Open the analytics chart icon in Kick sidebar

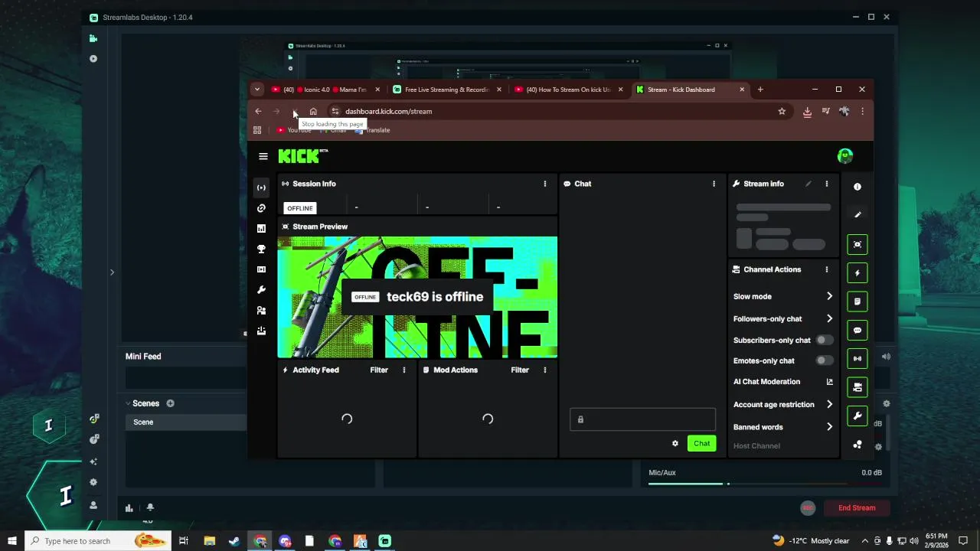click(x=261, y=228)
